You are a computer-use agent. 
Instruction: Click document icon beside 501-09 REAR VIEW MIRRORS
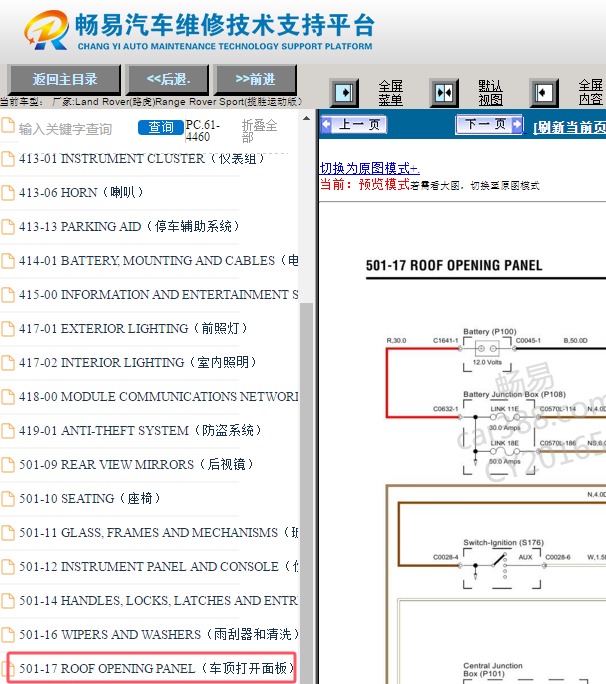pyautogui.click(x=7, y=465)
